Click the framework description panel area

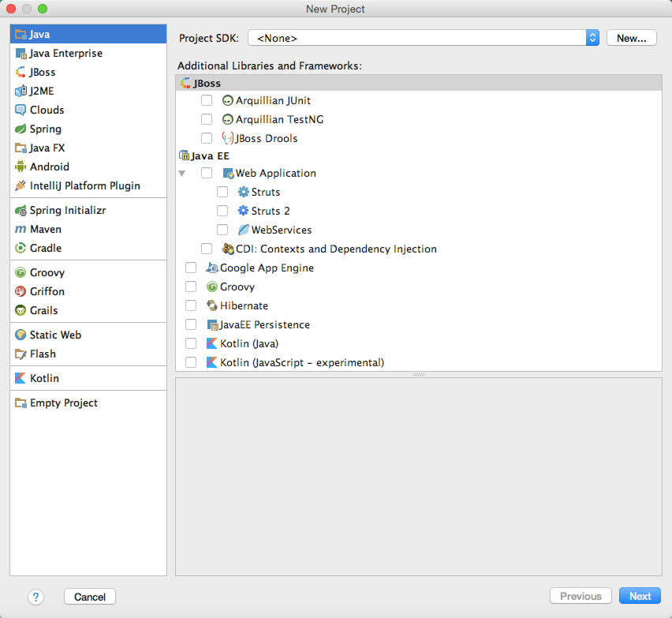419,477
